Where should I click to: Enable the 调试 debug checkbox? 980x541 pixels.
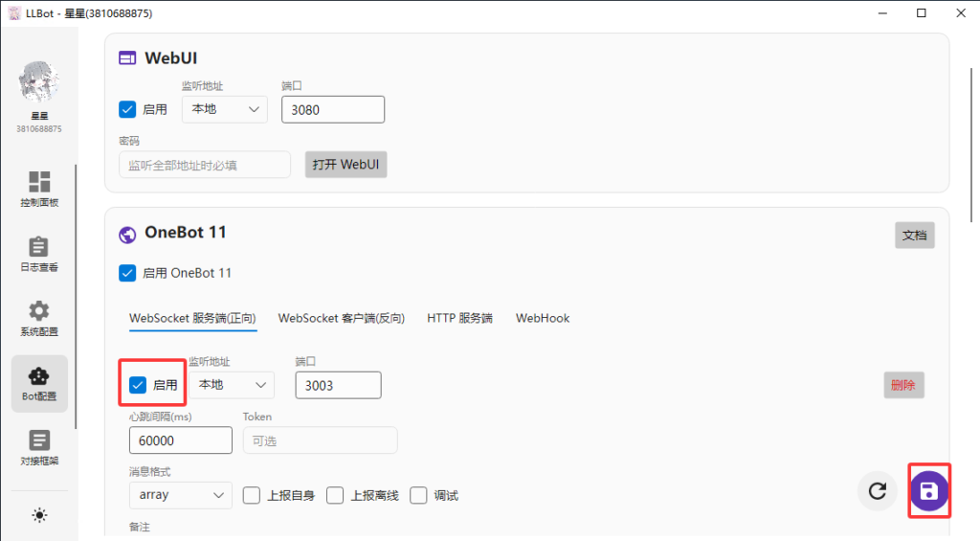(x=418, y=495)
